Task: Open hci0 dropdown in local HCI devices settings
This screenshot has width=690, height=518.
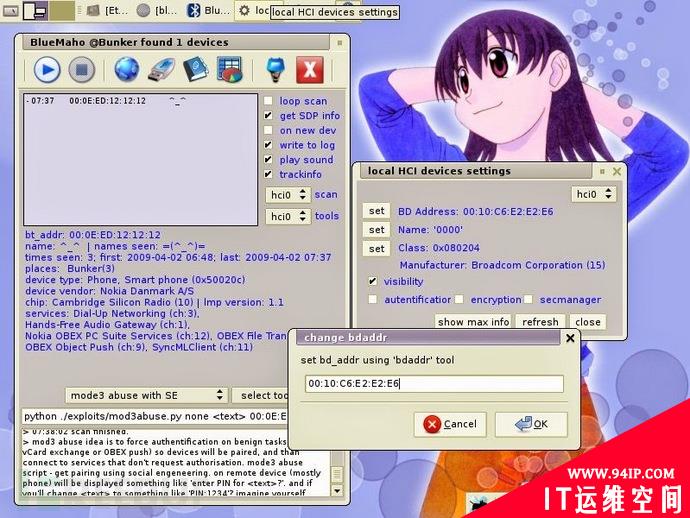Action: point(593,194)
